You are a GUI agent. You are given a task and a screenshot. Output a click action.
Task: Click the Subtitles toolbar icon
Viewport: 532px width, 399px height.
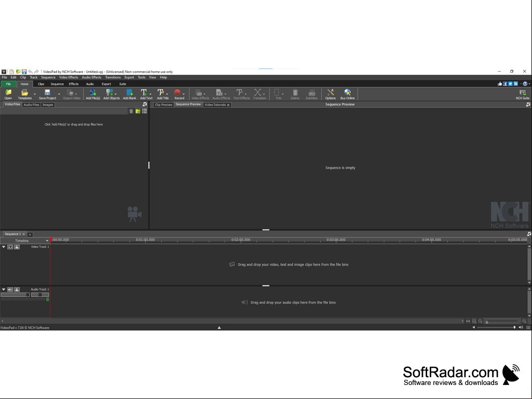click(311, 94)
